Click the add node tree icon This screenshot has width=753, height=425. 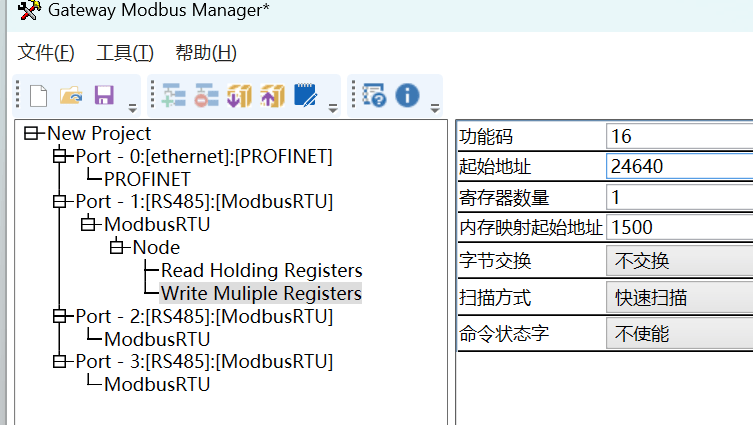coord(174,95)
